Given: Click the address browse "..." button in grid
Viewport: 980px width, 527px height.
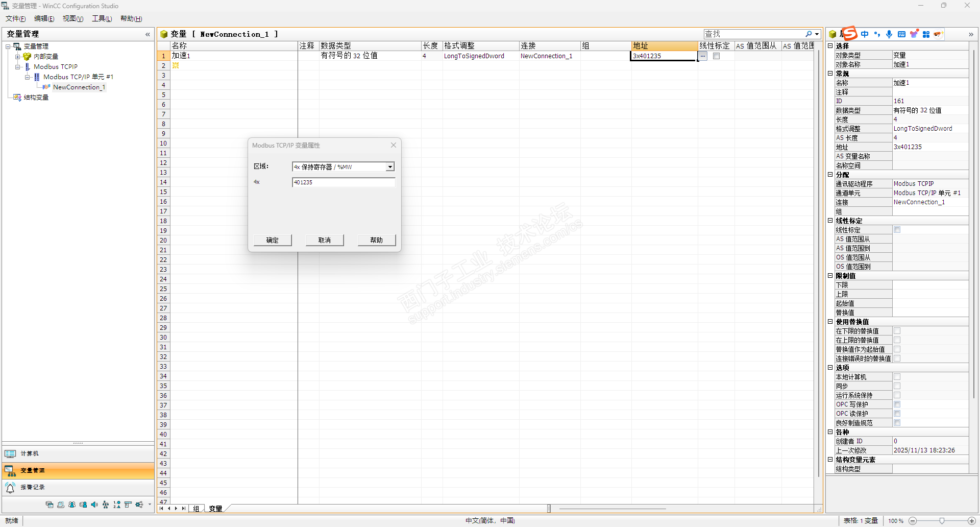Looking at the screenshot, I should coord(703,56).
